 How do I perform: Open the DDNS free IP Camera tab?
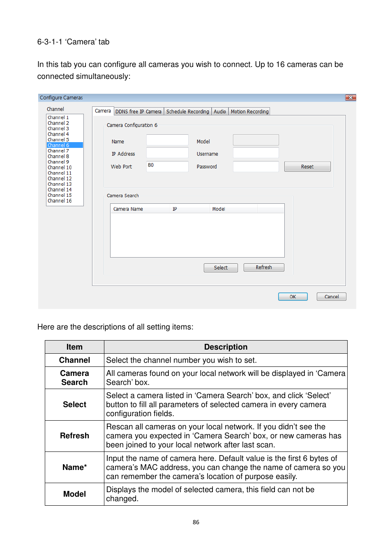138,111
